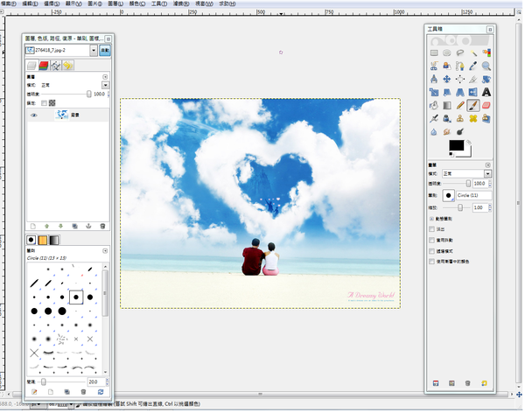Select the Pencil tool
This screenshot has width=525, height=420.
tap(460, 105)
